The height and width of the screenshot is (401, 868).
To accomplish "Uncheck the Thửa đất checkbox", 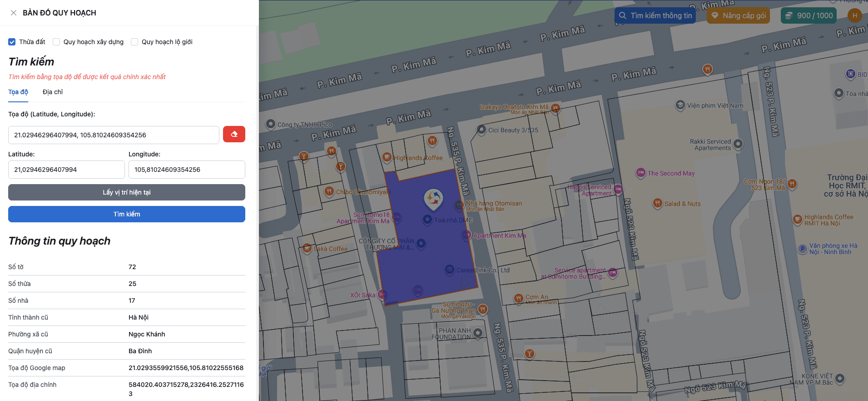I will pyautogui.click(x=12, y=42).
